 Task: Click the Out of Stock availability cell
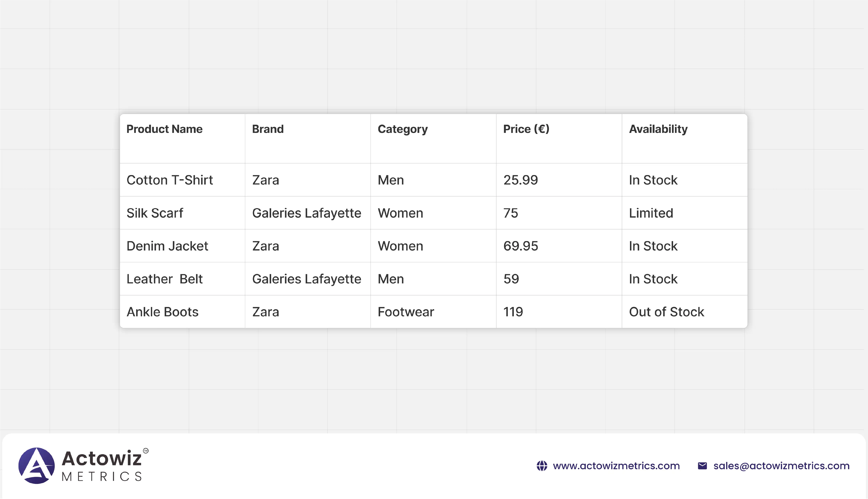pos(667,312)
